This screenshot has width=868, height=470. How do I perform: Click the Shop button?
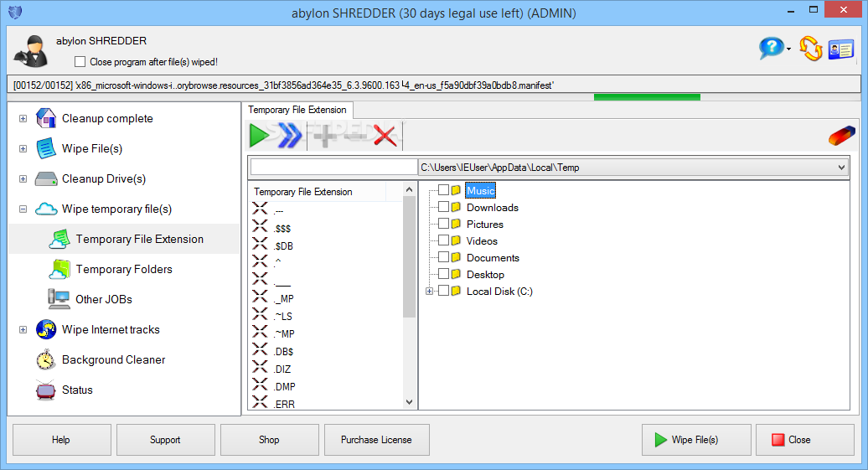pos(270,440)
